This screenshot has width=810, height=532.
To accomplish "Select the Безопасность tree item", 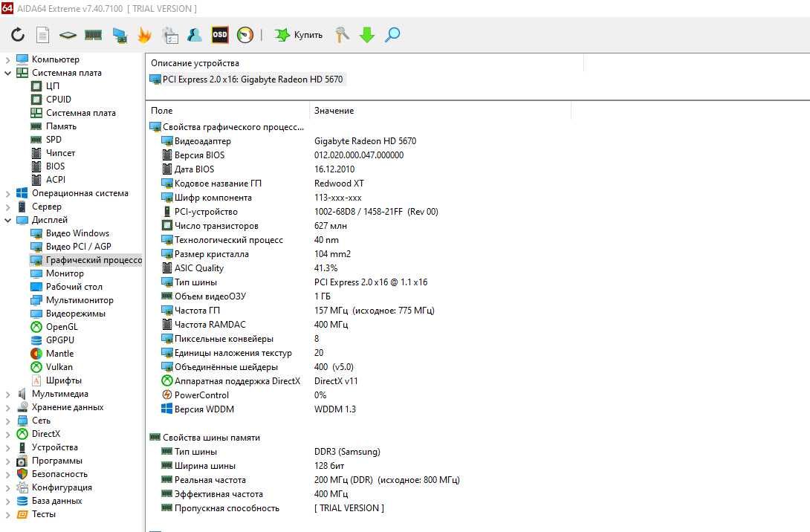I will (52, 474).
